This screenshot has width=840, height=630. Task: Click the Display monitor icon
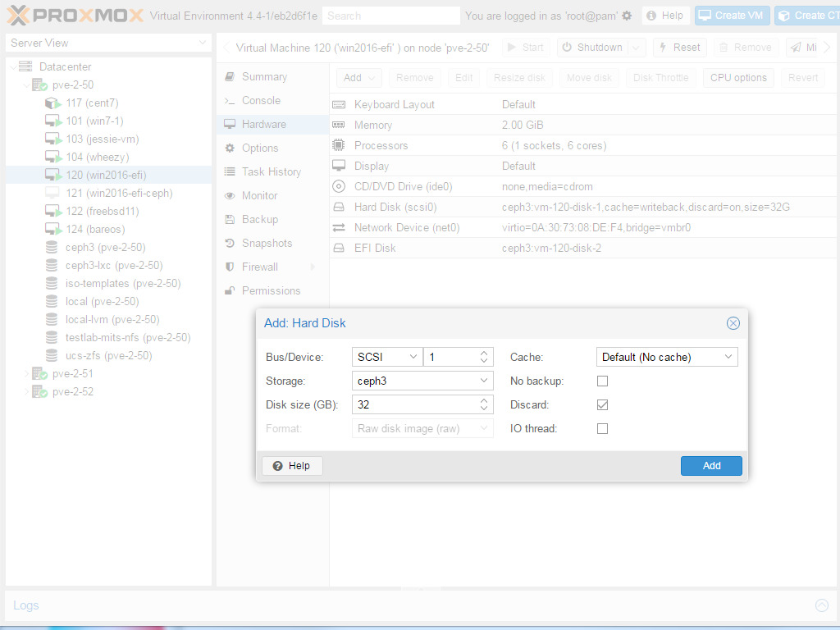[339, 166]
